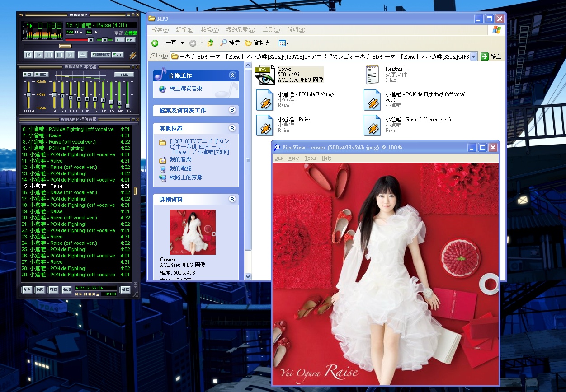566x392 pixels.
Task: Click the PicaView title bar icon
Action: point(277,147)
